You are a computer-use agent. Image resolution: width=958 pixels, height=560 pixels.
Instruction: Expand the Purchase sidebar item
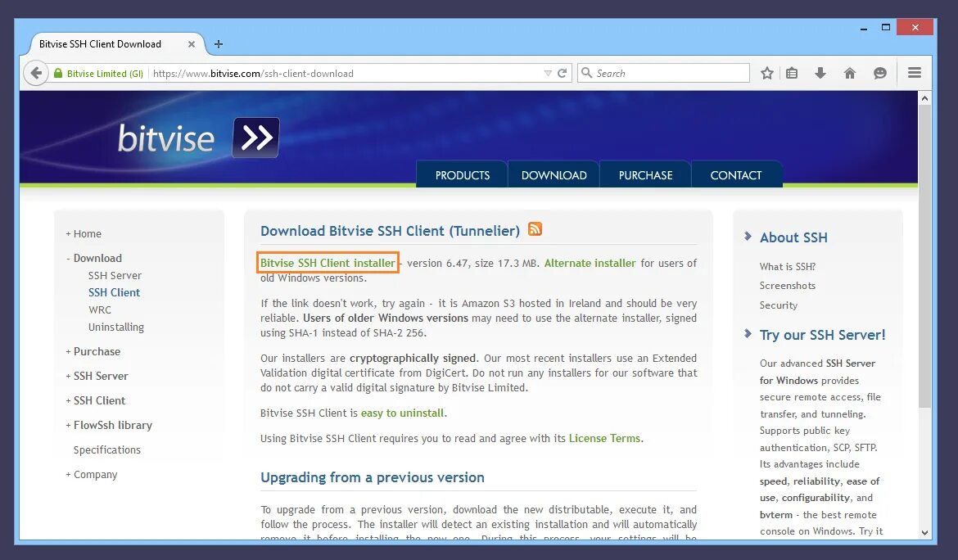[x=93, y=352]
